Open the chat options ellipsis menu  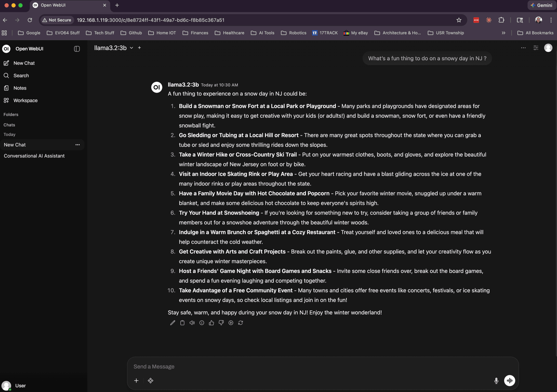point(523,48)
